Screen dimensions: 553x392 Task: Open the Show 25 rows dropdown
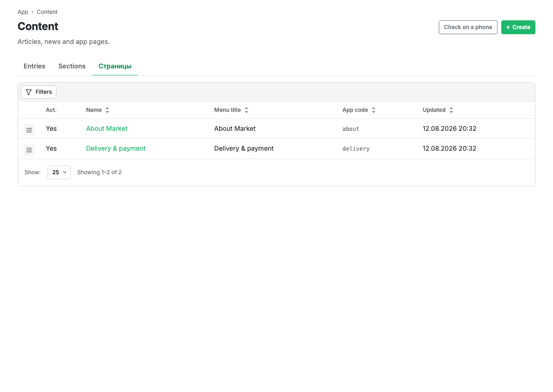point(59,172)
